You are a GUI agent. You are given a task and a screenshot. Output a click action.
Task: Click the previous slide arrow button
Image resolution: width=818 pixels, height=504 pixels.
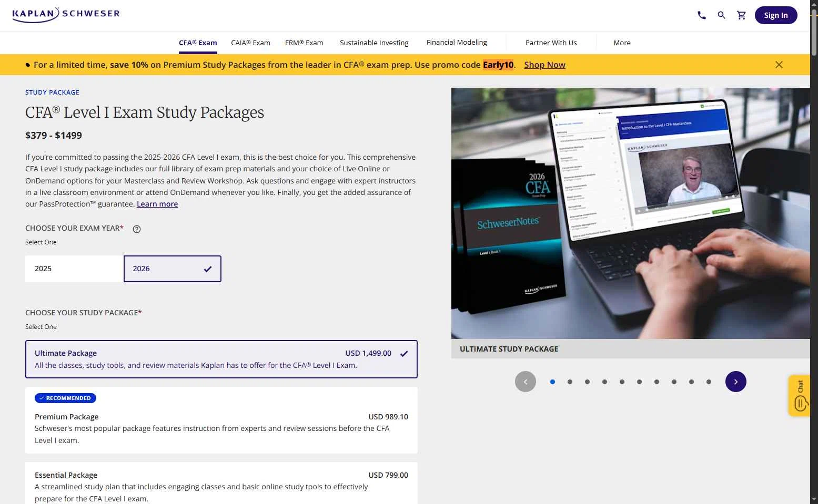(x=526, y=382)
